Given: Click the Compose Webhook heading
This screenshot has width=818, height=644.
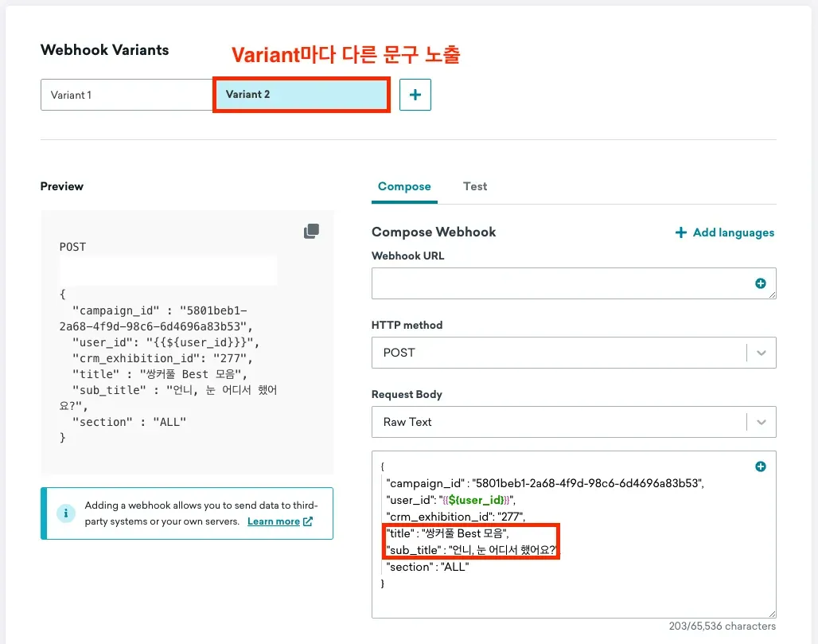Looking at the screenshot, I should click(x=434, y=232).
